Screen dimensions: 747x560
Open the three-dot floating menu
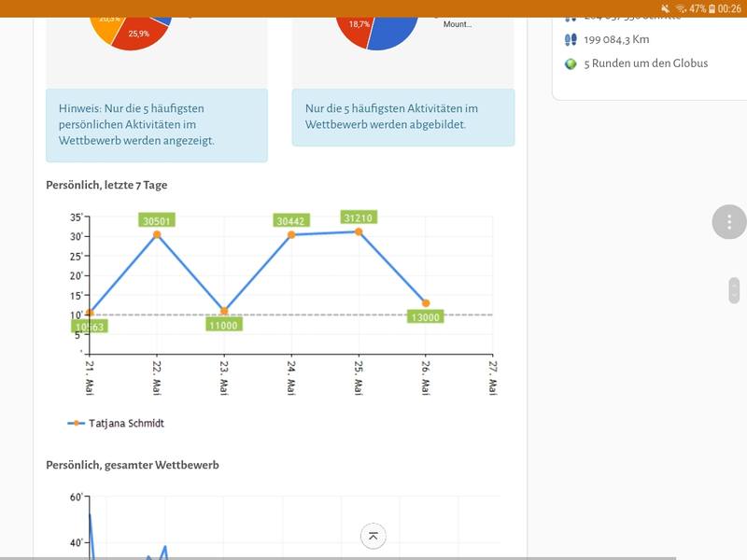(x=729, y=222)
